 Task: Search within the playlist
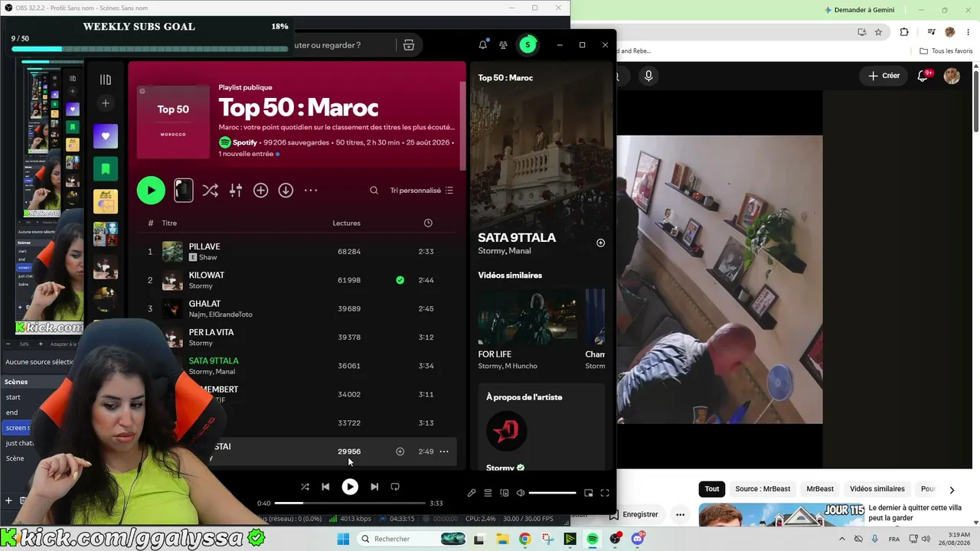pos(374,191)
